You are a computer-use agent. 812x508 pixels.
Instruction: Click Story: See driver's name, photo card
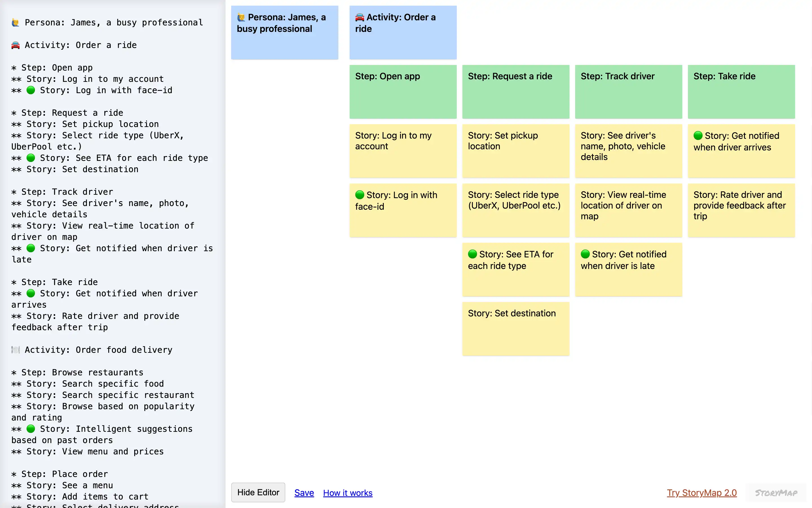coord(628,151)
